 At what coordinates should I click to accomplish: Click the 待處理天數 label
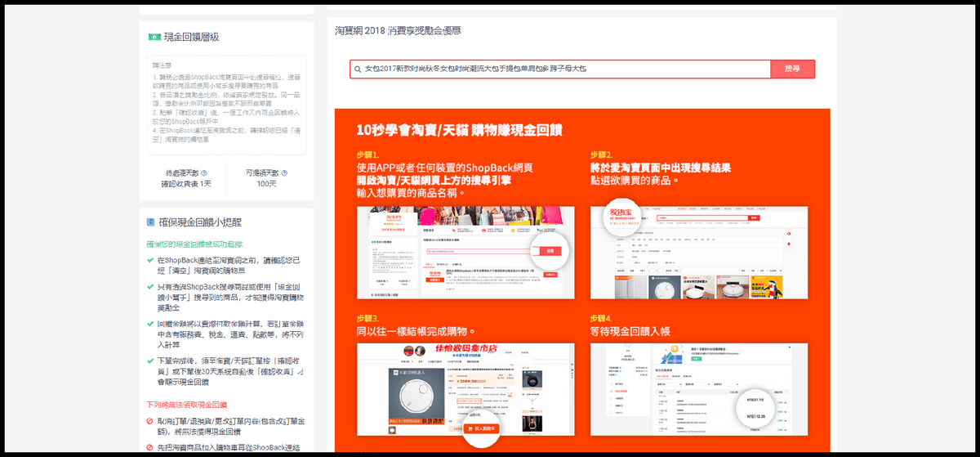point(180,172)
